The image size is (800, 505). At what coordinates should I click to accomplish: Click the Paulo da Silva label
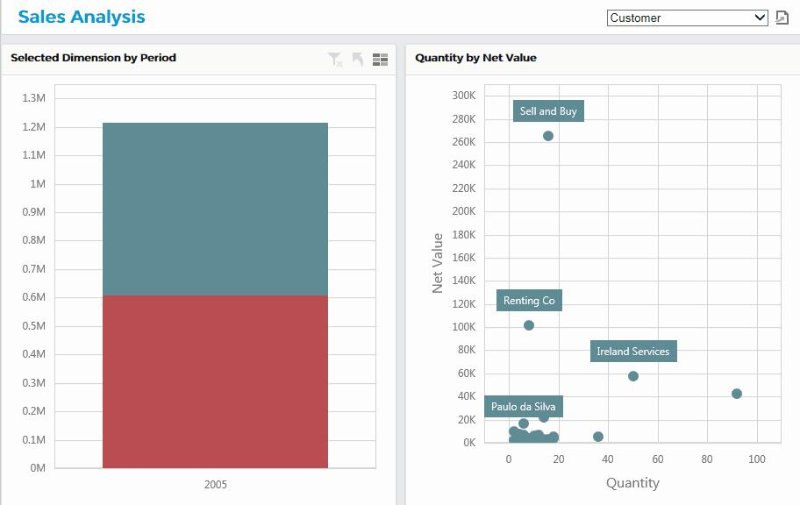(523, 407)
